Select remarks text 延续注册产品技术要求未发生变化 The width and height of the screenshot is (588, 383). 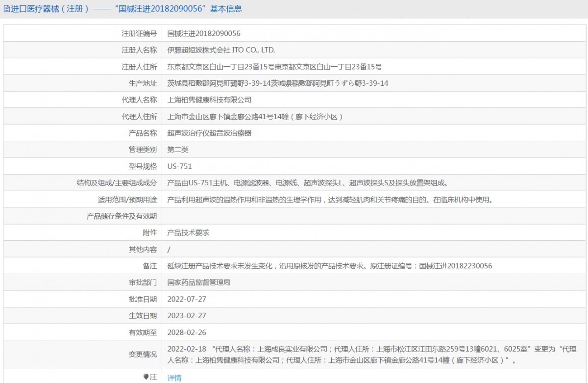click(x=330, y=266)
